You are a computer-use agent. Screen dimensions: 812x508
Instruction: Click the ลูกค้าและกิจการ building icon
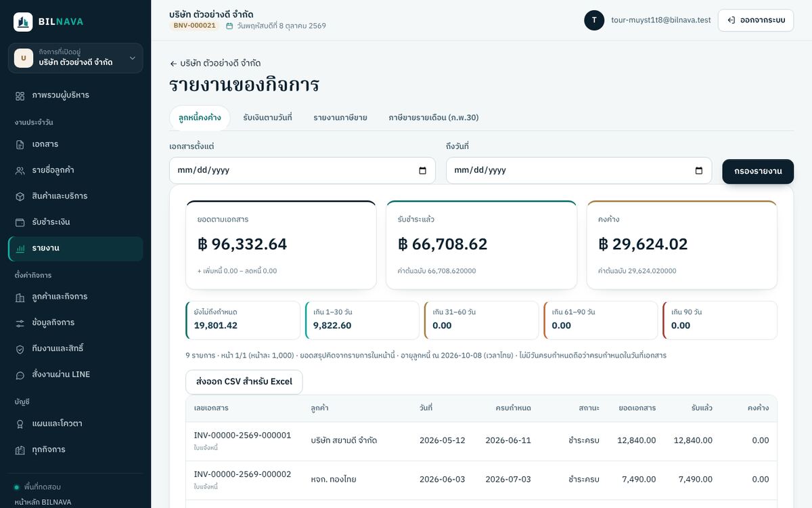pos(20,297)
